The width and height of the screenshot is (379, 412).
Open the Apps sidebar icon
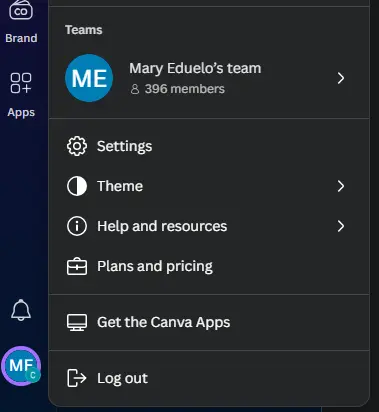(x=21, y=83)
